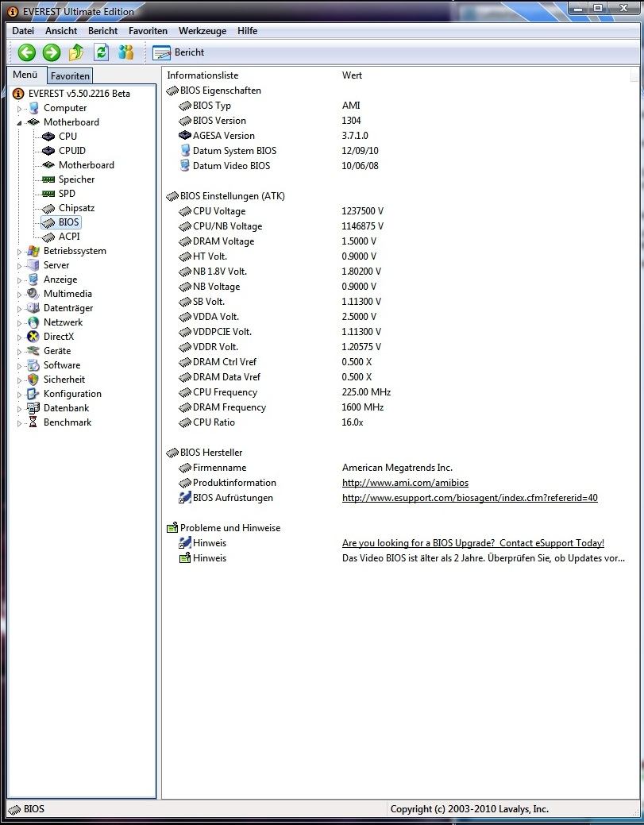The height and width of the screenshot is (825, 644).
Task: Select the Video BIOS age hint row
Action: [402, 558]
